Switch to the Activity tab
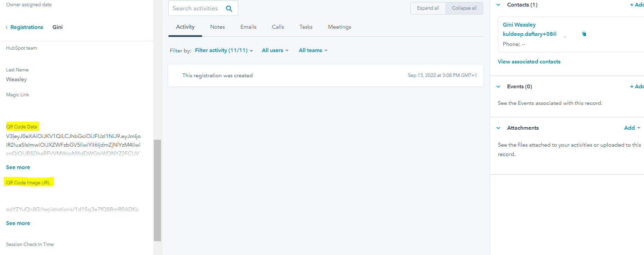644x255 pixels. (x=185, y=27)
